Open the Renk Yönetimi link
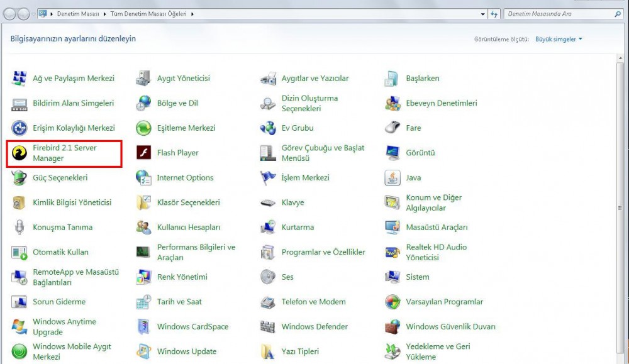The width and height of the screenshot is (629, 364). tap(182, 277)
